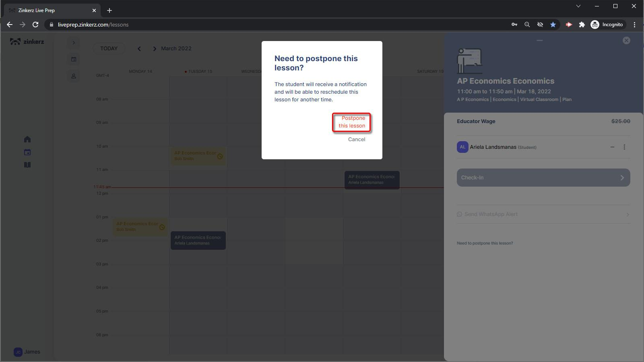Click the TODAY button

109,48
